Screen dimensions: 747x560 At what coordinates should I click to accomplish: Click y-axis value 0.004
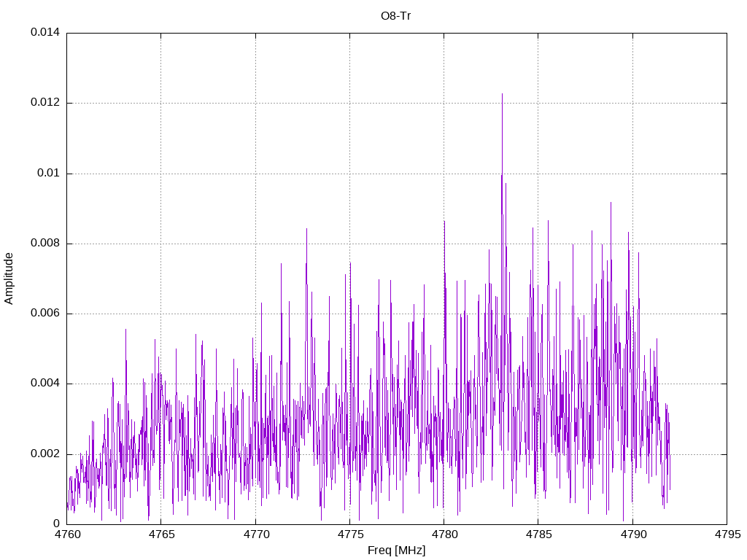coord(45,384)
